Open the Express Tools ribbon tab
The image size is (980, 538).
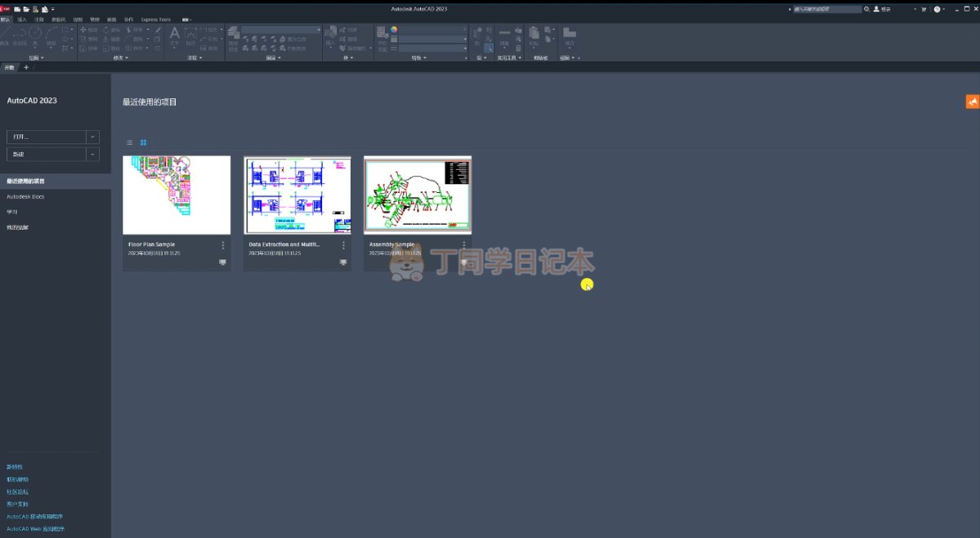click(x=156, y=19)
